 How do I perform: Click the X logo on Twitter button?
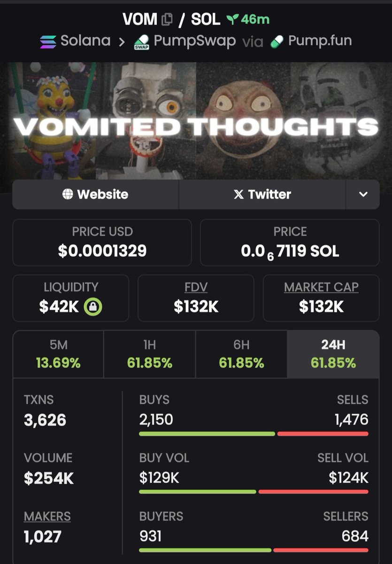(238, 194)
